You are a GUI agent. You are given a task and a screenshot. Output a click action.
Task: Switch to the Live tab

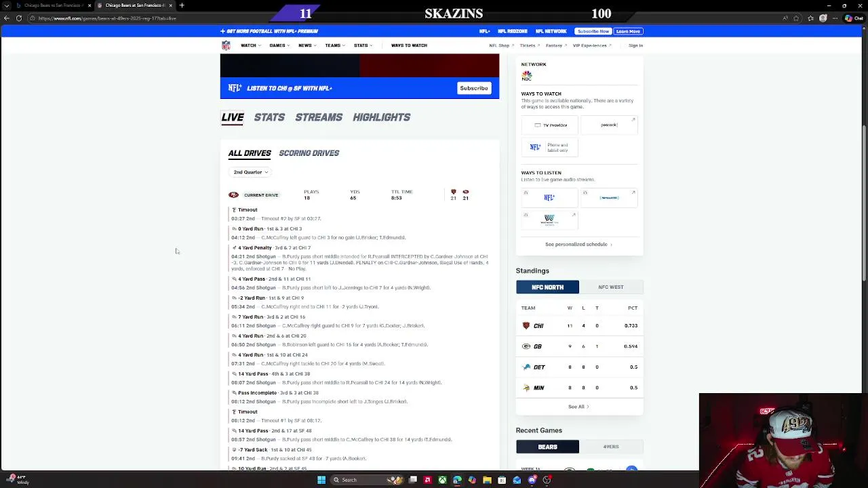click(x=233, y=117)
